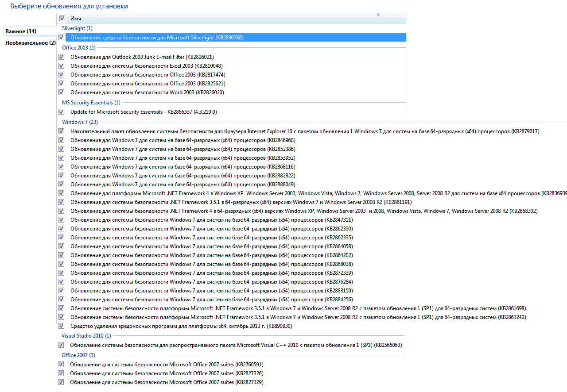567x392 pixels.
Task: Collapse the Visual Studio 2010 (1) group
Action: pos(86,336)
